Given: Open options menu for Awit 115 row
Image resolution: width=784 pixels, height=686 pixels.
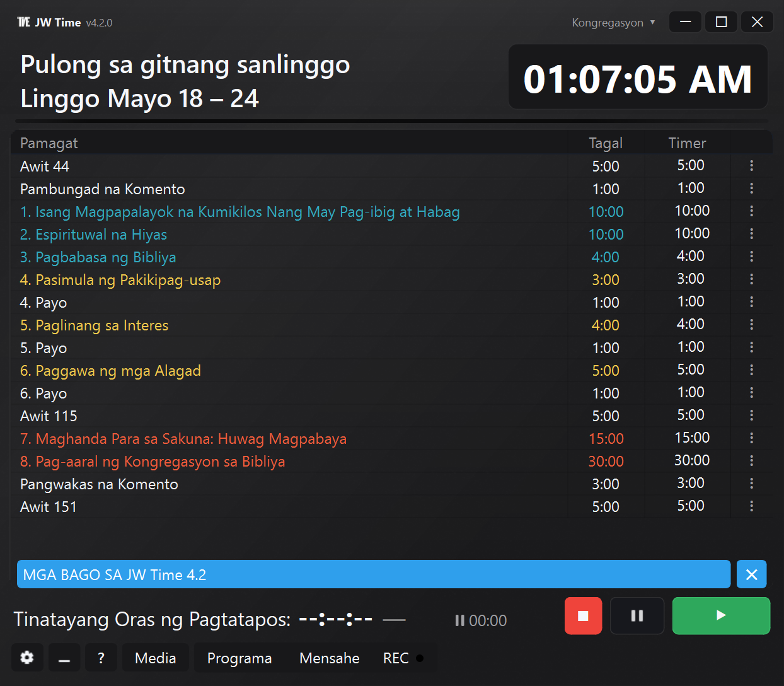Looking at the screenshot, I should pyautogui.click(x=751, y=416).
